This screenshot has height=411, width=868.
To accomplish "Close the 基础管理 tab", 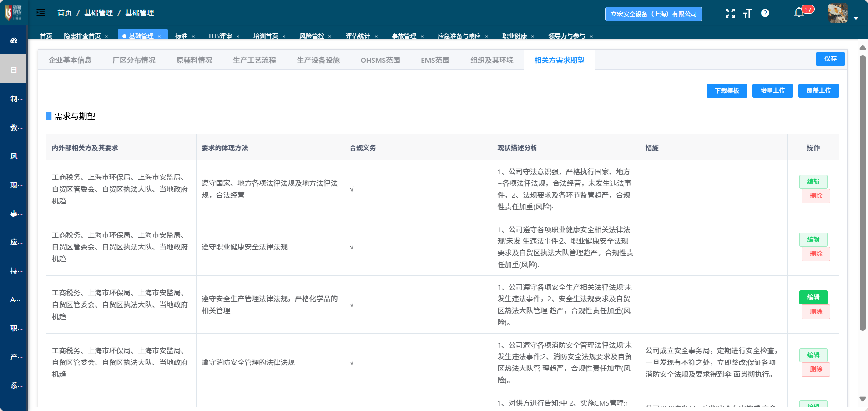I will point(159,36).
